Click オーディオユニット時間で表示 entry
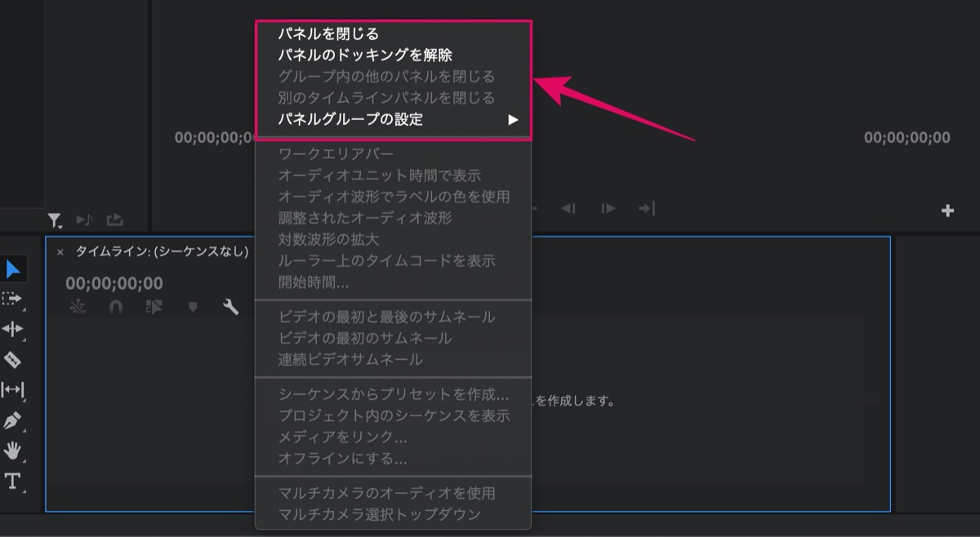This screenshot has width=980, height=537. point(394,175)
